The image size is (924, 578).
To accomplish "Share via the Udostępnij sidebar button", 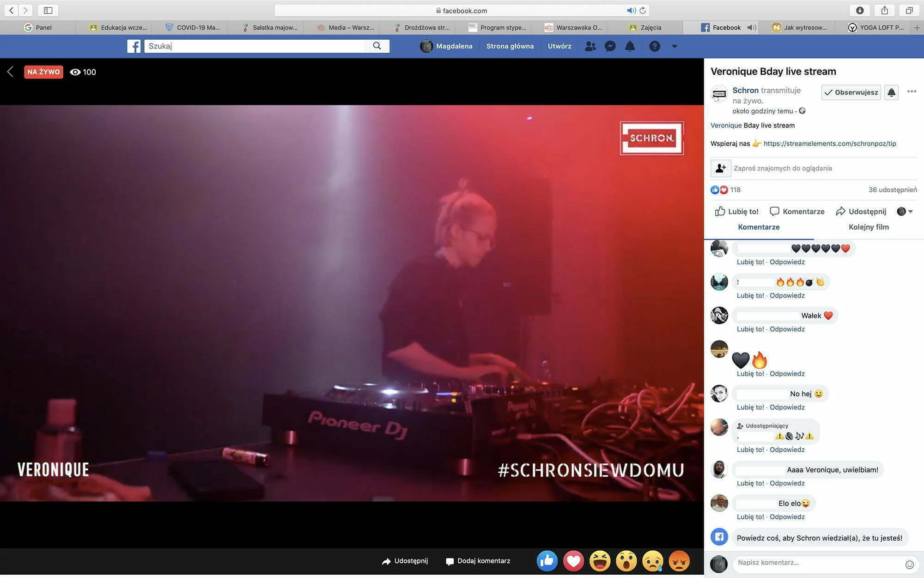I will (x=861, y=211).
